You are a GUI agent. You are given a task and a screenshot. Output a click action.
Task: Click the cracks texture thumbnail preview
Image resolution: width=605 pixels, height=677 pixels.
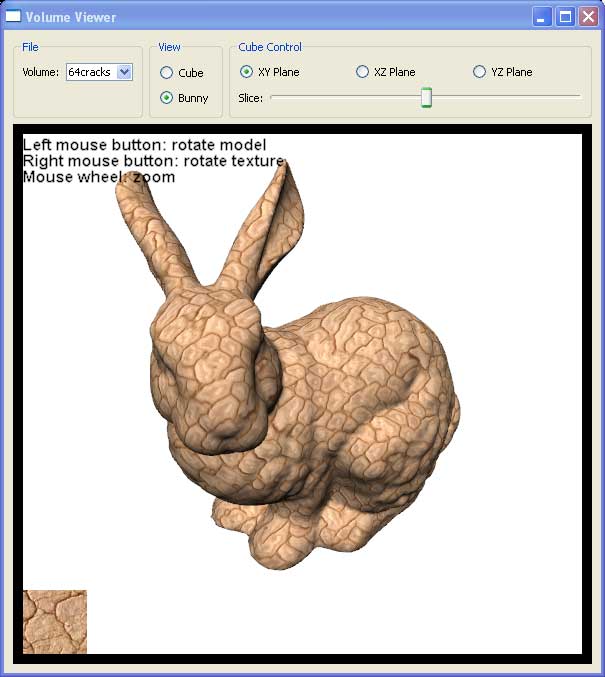tap(55, 622)
